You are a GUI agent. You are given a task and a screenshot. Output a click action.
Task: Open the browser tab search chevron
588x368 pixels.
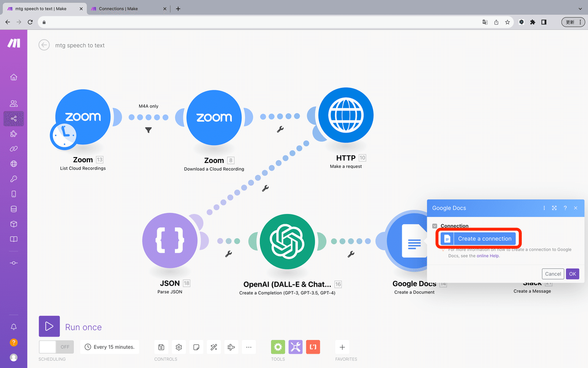pyautogui.click(x=581, y=8)
